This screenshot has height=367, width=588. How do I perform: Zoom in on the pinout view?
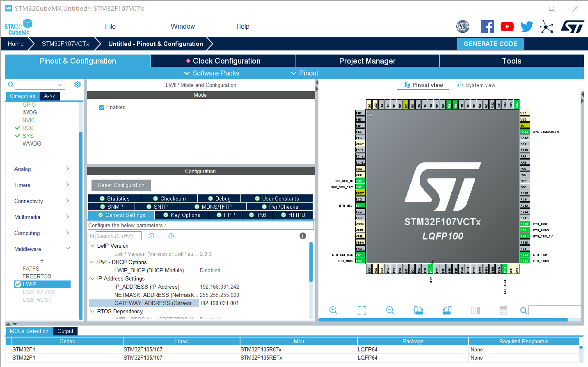(x=334, y=310)
